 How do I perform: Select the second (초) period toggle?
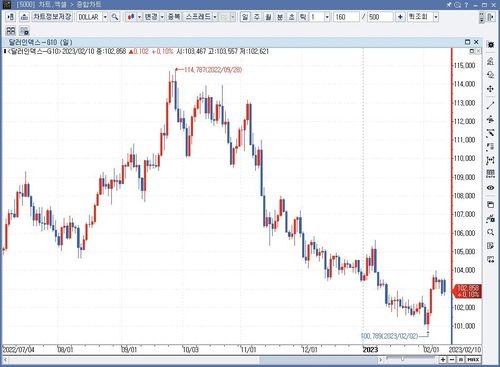[292, 17]
